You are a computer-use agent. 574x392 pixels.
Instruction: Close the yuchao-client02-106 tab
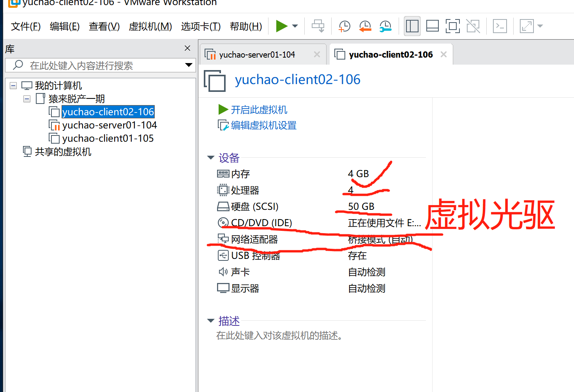(443, 54)
